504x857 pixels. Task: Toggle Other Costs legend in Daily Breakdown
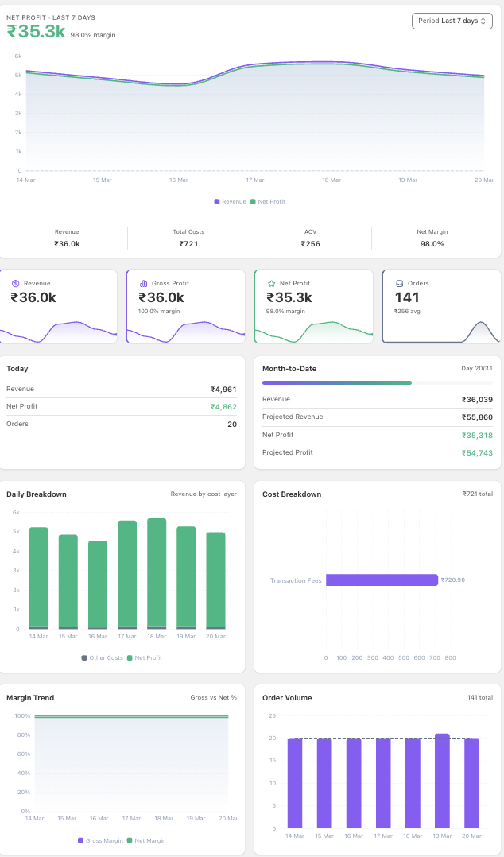[103, 657]
